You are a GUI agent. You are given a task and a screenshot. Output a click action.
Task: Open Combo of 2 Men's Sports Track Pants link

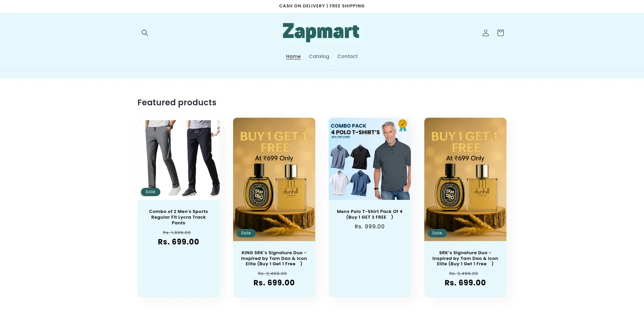[x=178, y=217]
